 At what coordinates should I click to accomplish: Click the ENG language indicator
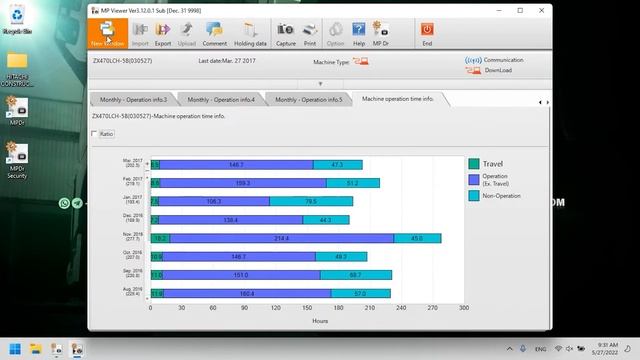pos(540,349)
